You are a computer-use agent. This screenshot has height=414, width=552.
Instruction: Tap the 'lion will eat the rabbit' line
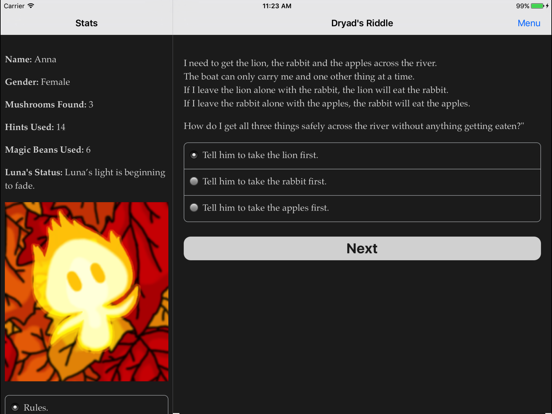click(316, 90)
